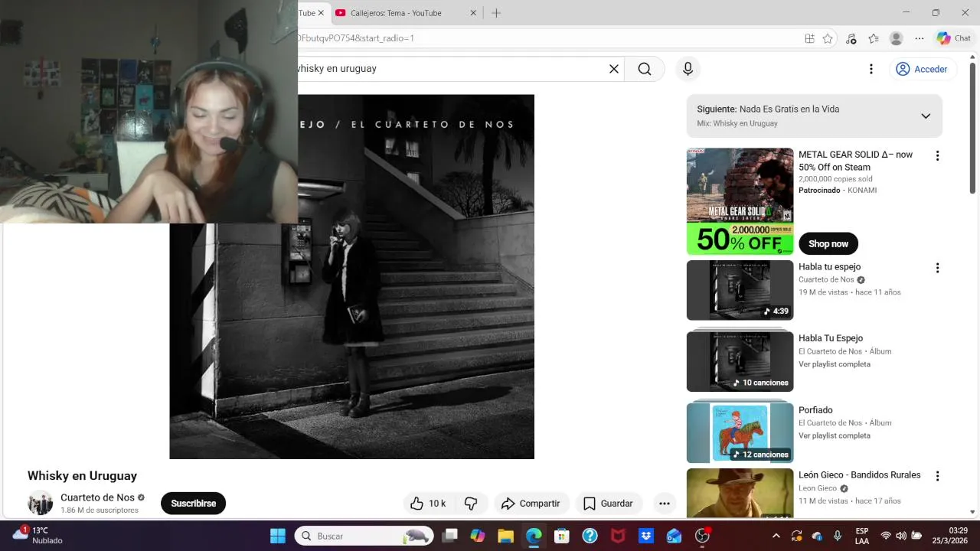Open Microsoft Store from the taskbar
980x551 pixels.
click(562, 536)
